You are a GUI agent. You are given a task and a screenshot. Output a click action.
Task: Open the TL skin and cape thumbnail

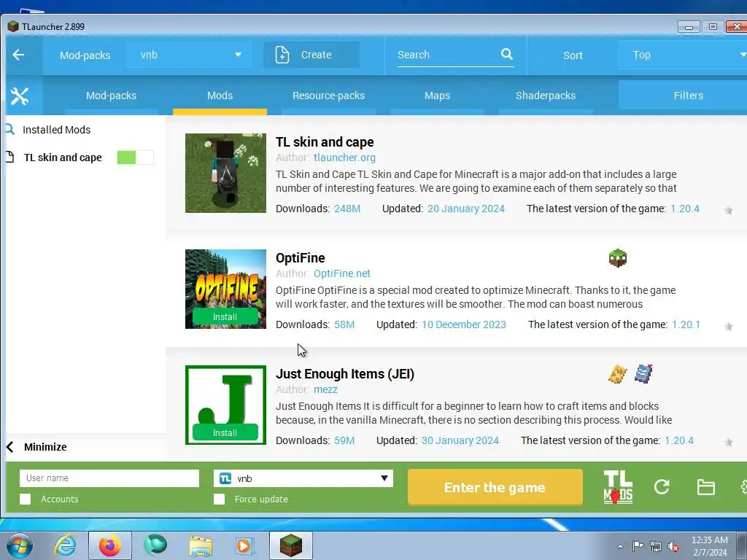tap(225, 173)
